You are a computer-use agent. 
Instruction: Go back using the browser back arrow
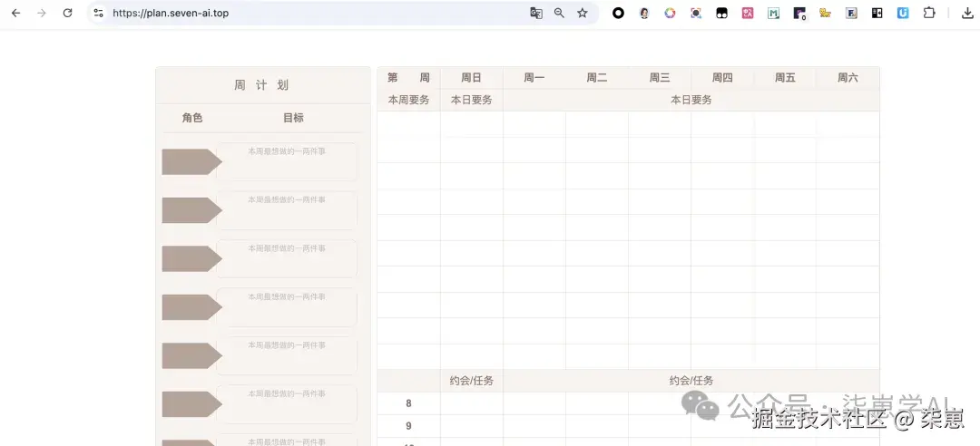(16, 13)
